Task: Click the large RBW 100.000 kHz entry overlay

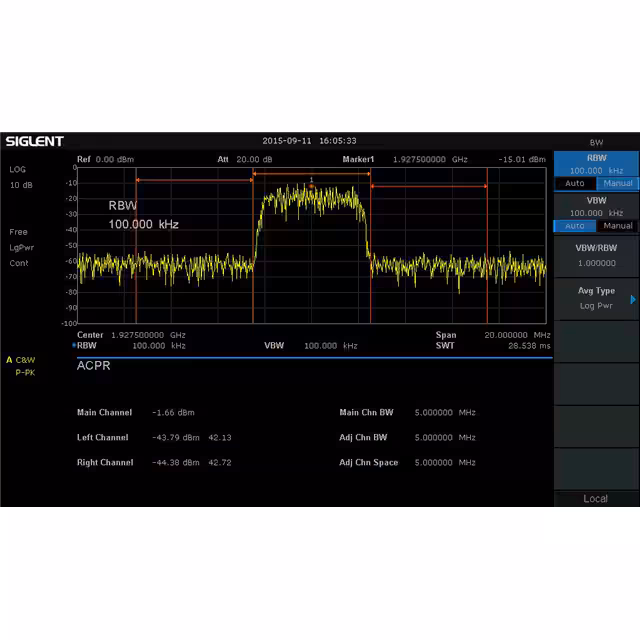Action: [x=143, y=215]
